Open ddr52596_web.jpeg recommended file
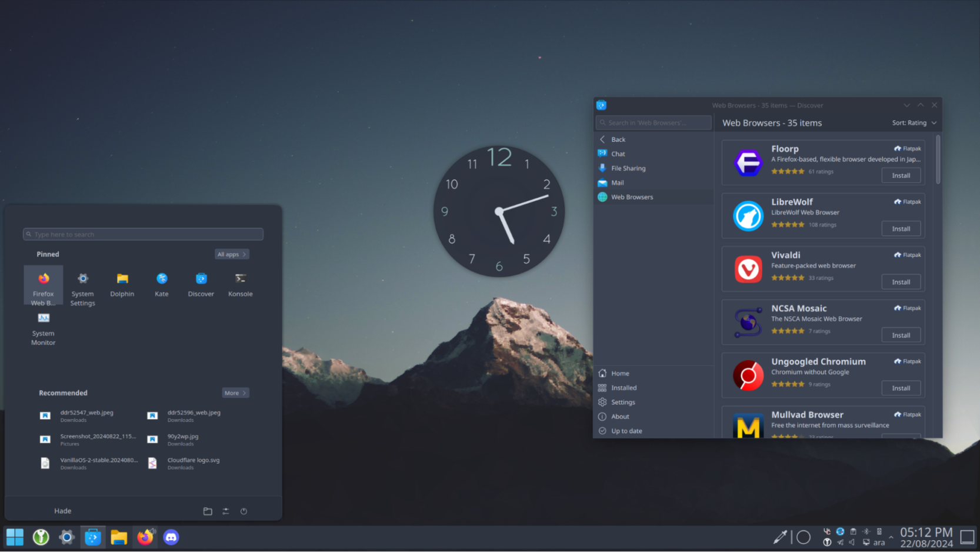980x552 pixels. click(194, 415)
